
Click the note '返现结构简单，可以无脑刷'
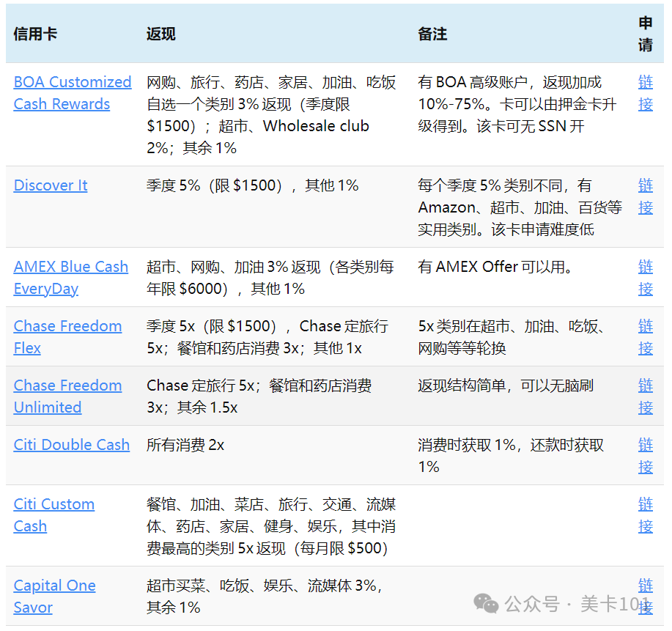coord(506,385)
